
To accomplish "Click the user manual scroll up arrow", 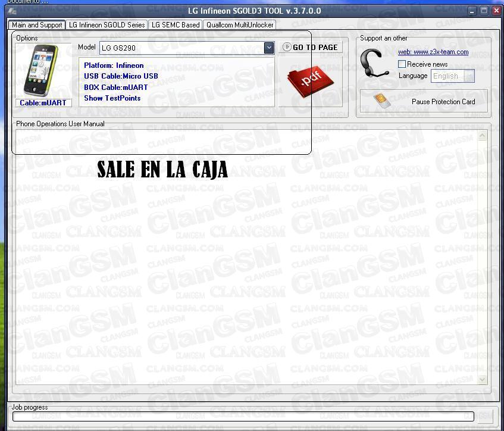I will click(482, 136).
